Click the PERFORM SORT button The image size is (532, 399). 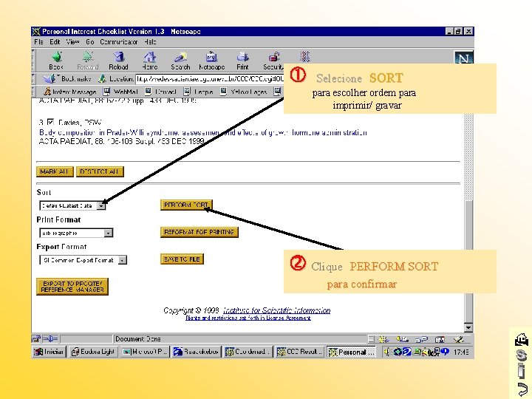186,205
